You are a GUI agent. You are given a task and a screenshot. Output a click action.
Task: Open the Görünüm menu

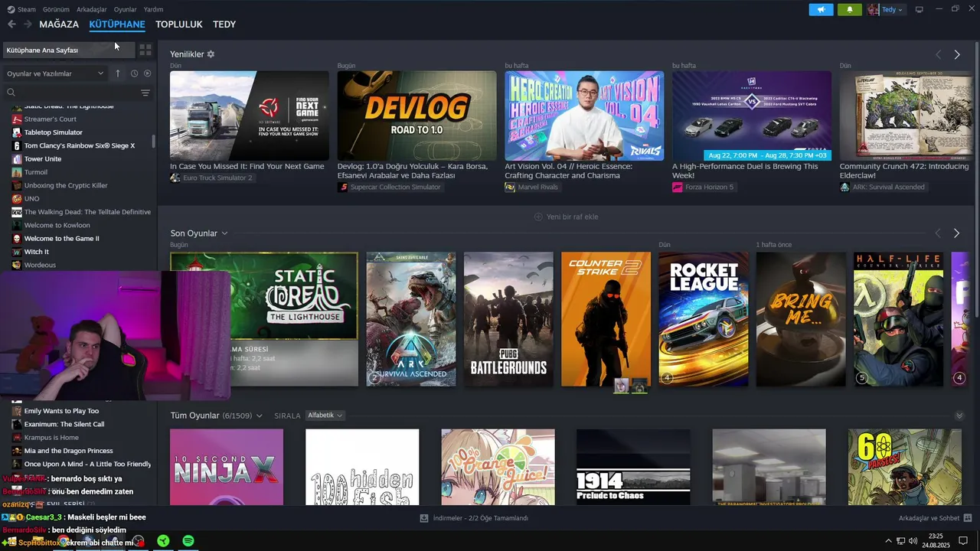pyautogui.click(x=56, y=9)
